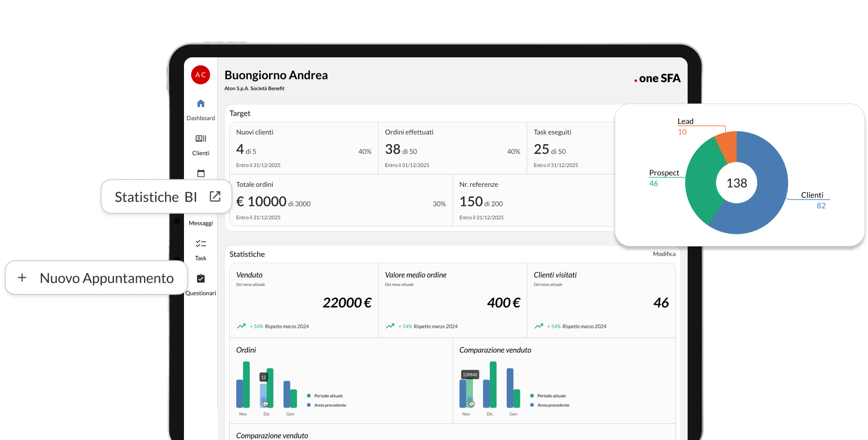Select the Clienti label in sidebar
The height and width of the screenshot is (440, 868).
(x=201, y=153)
